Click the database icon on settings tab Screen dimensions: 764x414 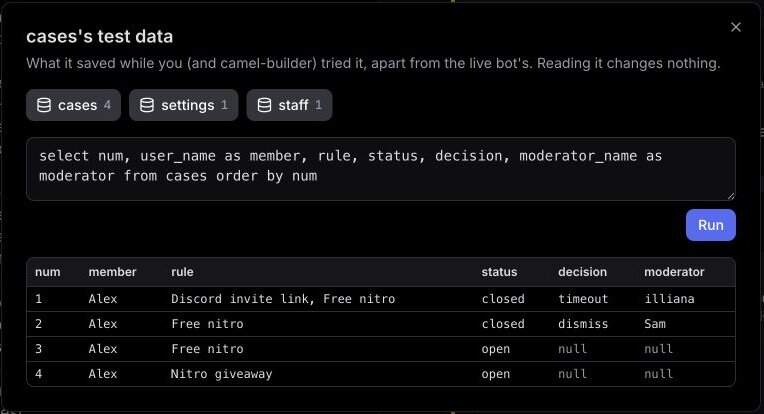click(147, 105)
